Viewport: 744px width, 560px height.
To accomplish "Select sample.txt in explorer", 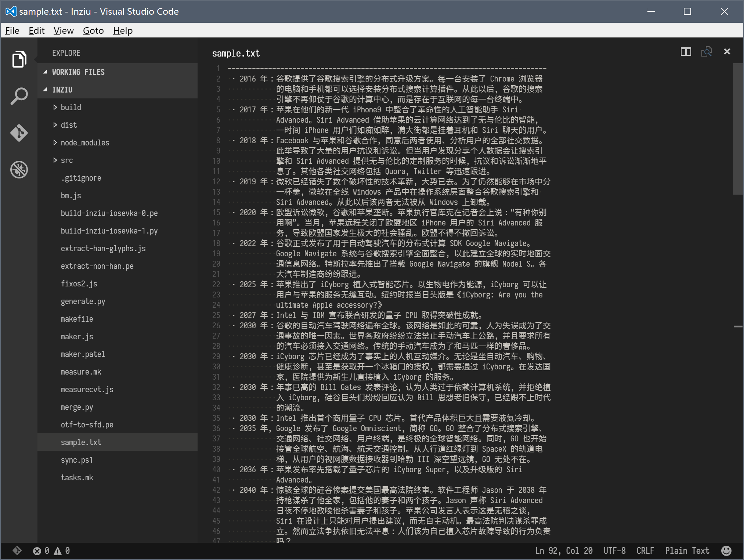I will [x=118, y=442].
